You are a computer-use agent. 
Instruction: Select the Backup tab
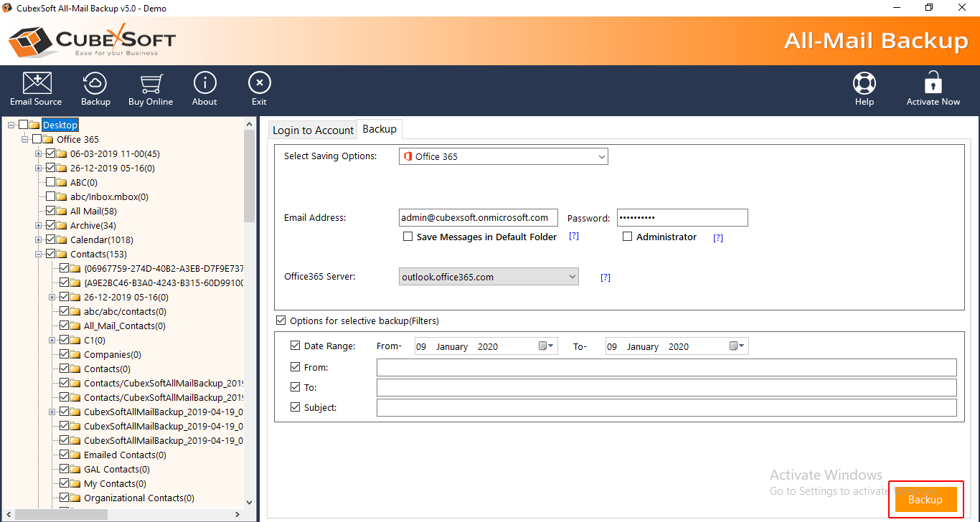[x=380, y=129]
